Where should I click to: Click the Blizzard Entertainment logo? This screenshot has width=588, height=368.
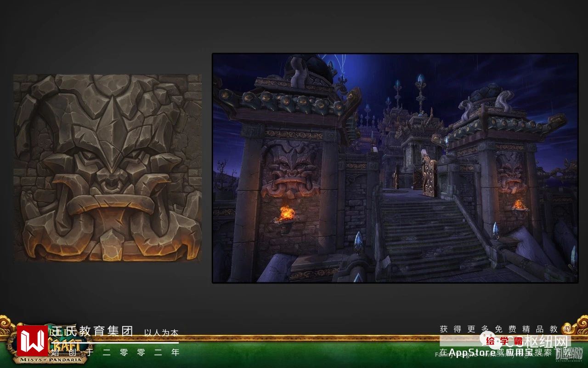click(569, 355)
